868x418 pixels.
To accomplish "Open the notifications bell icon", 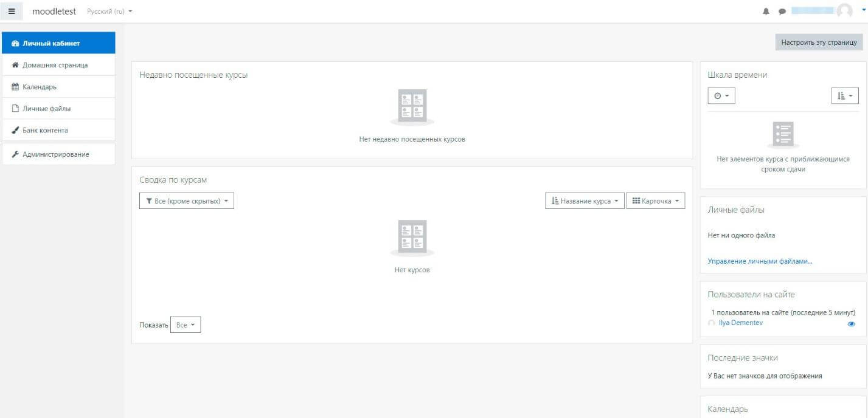I will click(x=766, y=12).
